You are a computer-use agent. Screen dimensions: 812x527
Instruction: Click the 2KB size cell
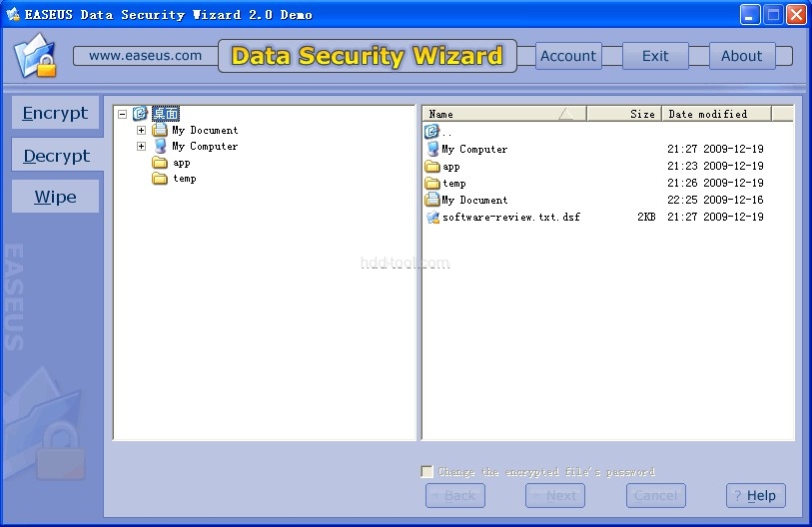(x=646, y=217)
